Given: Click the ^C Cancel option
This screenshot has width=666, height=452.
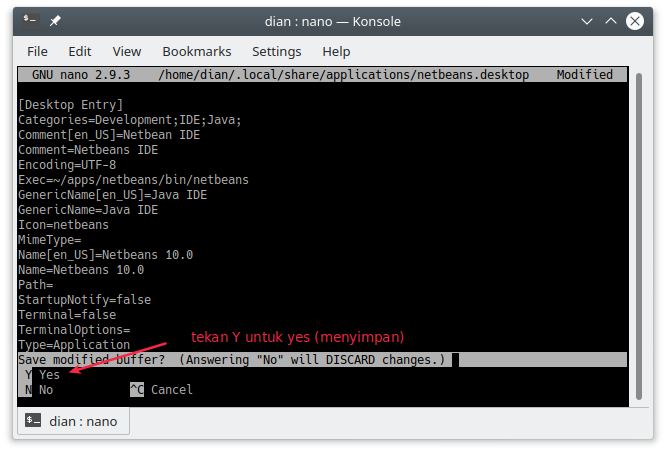Looking at the screenshot, I should click(161, 390).
